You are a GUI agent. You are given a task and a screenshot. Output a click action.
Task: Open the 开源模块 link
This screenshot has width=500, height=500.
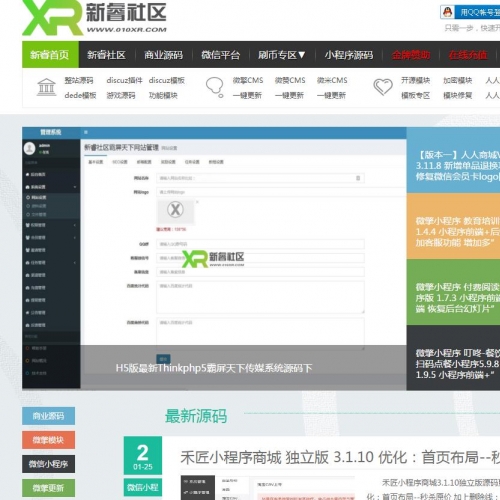click(415, 80)
